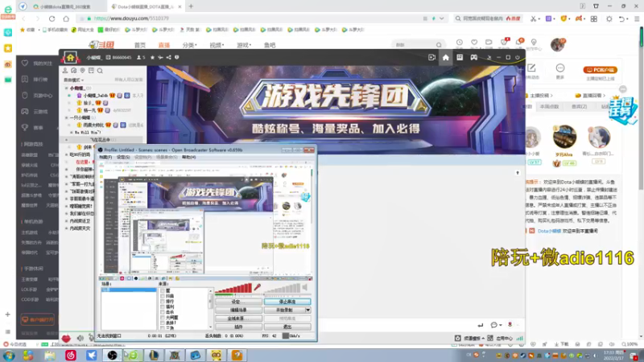Expand the 视频 dropdown in Douyu navigation
644x362 pixels.
click(217, 45)
